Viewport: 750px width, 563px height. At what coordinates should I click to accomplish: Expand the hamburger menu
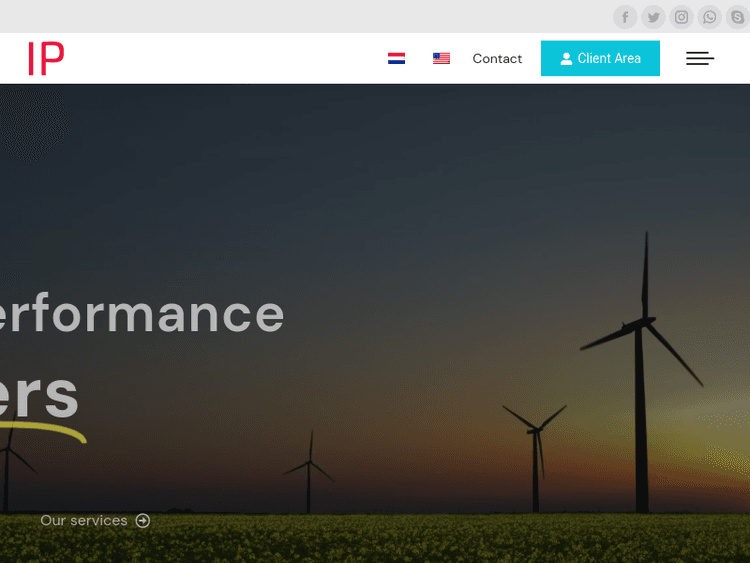point(700,59)
